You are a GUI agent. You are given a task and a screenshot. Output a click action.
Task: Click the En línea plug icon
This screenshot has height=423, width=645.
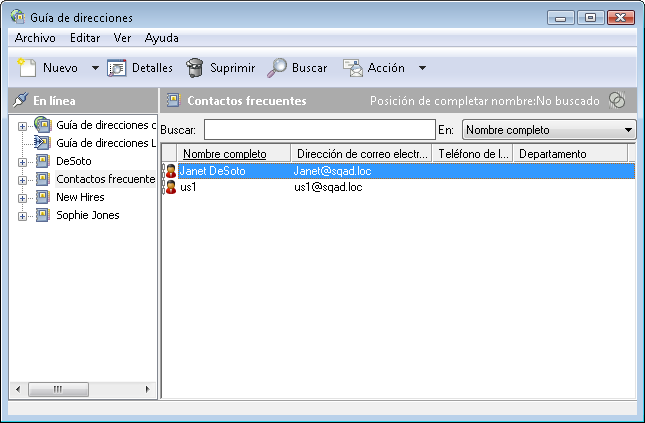[x=20, y=100]
